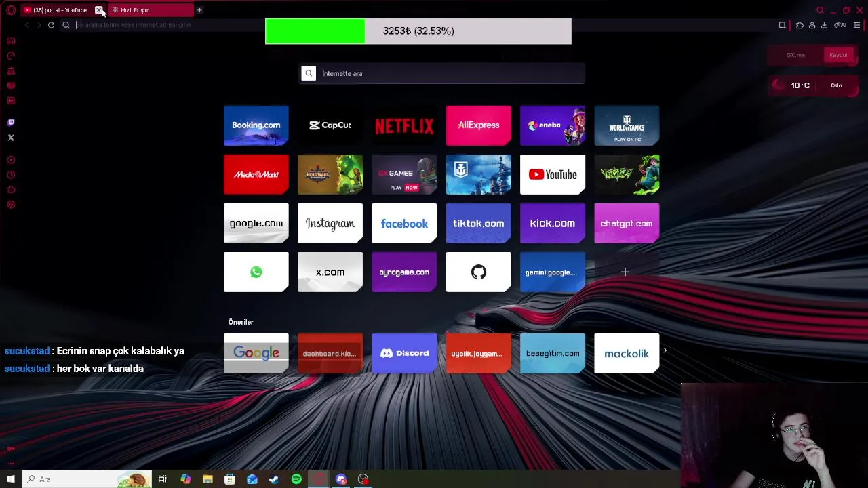The width and height of the screenshot is (868, 488).
Task: Click the GX.me link
Action: click(795, 55)
